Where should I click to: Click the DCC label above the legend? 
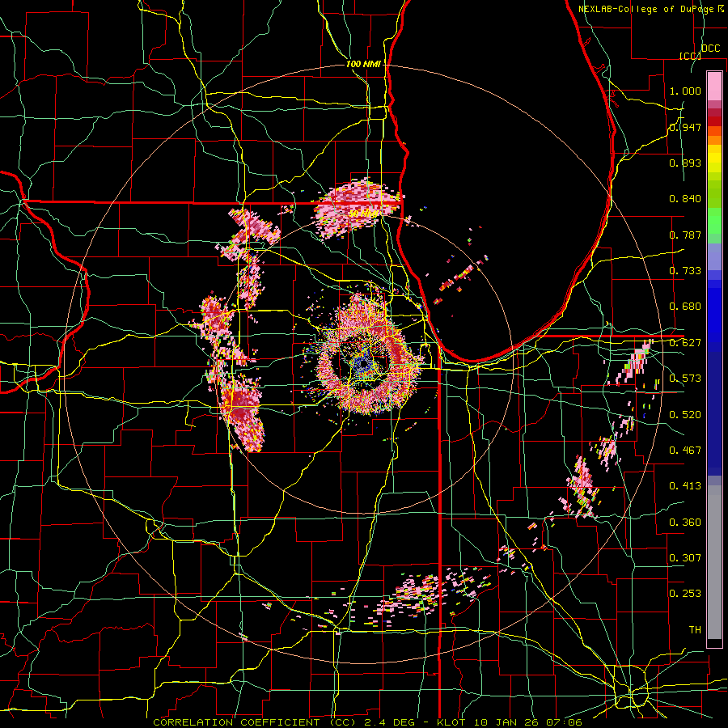point(710,49)
